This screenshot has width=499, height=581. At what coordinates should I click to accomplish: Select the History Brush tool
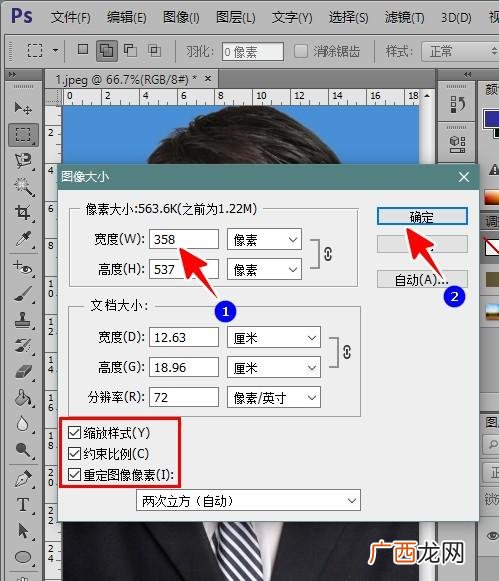click(x=23, y=346)
